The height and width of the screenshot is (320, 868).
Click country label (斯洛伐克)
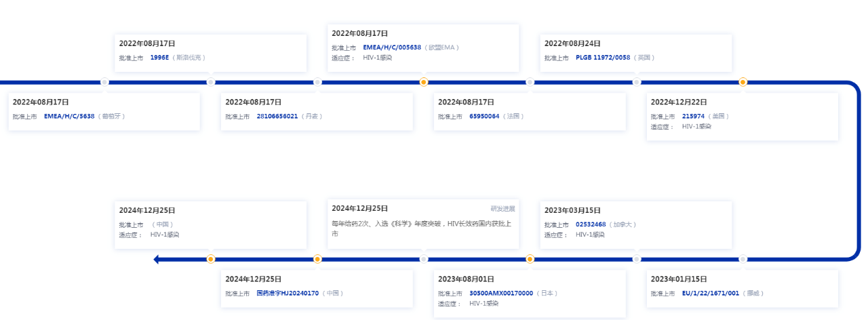(x=189, y=58)
